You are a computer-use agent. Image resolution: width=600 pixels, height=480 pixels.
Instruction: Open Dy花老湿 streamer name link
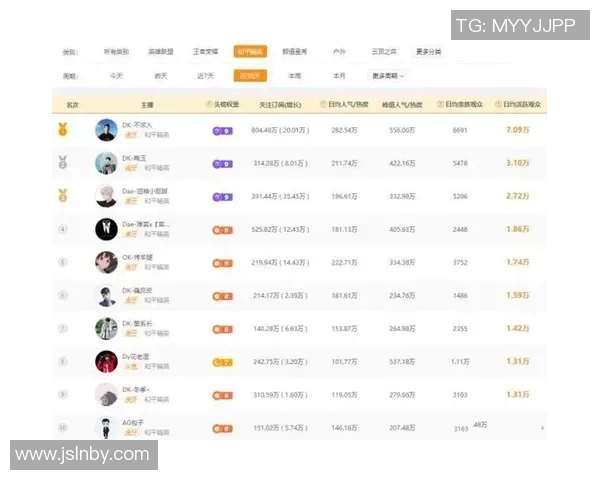click(135, 356)
